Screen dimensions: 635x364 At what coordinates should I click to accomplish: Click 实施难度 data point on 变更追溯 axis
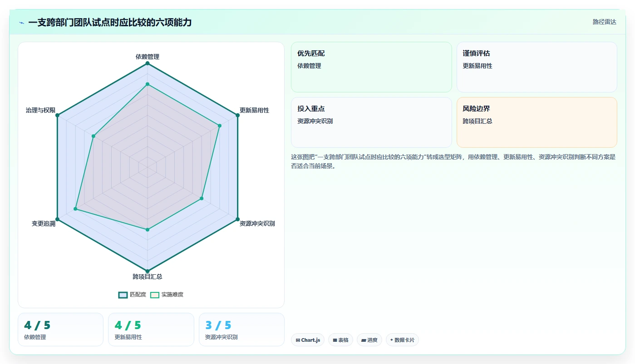pyautogui.click(x=75, y=209)
